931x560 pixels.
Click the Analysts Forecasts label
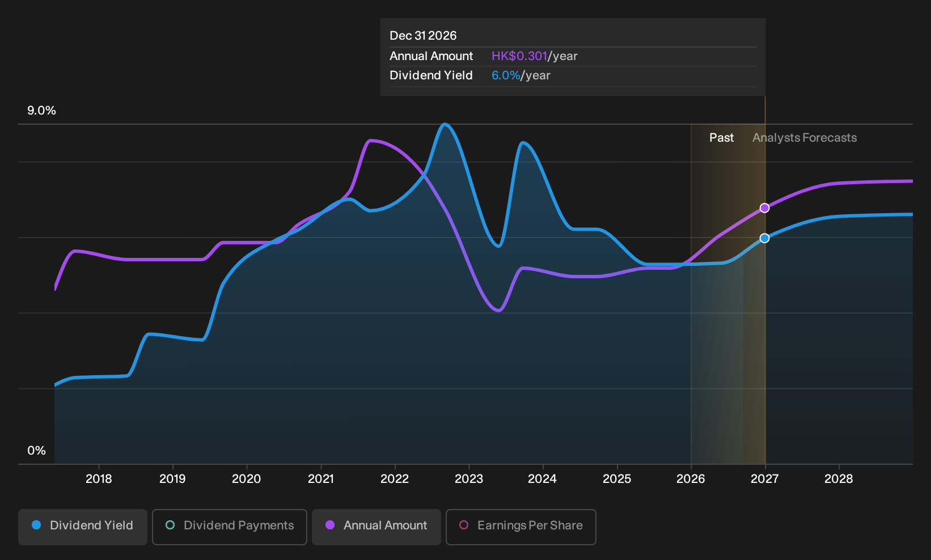(x=805, y=138)
